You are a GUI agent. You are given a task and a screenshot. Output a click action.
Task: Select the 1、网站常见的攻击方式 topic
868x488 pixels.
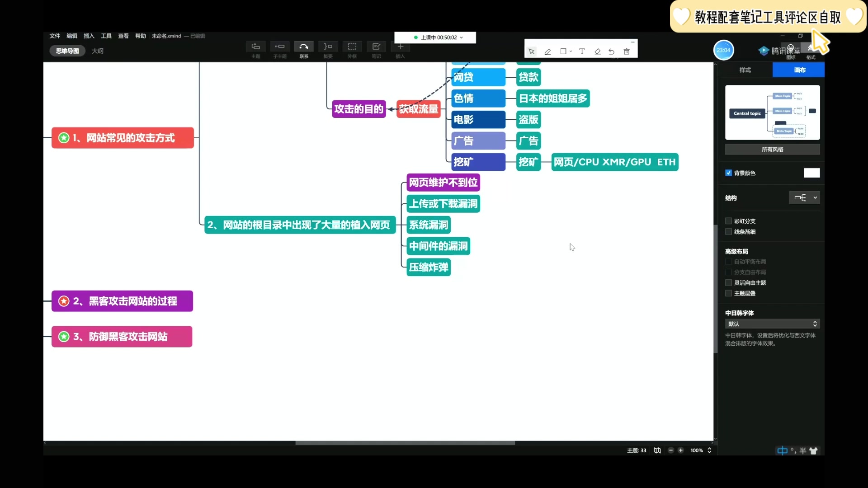click(123, 138)
